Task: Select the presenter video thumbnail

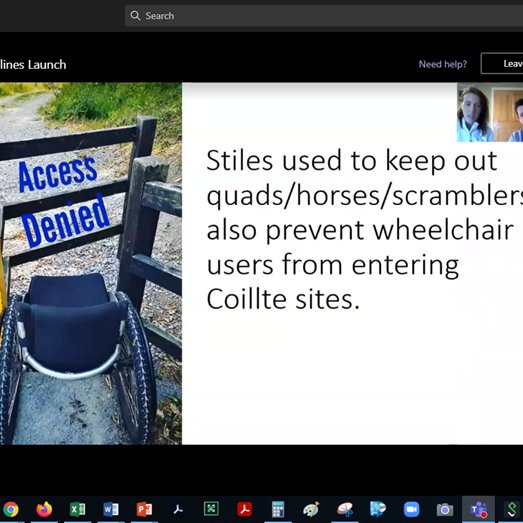Action: point(490,112)
